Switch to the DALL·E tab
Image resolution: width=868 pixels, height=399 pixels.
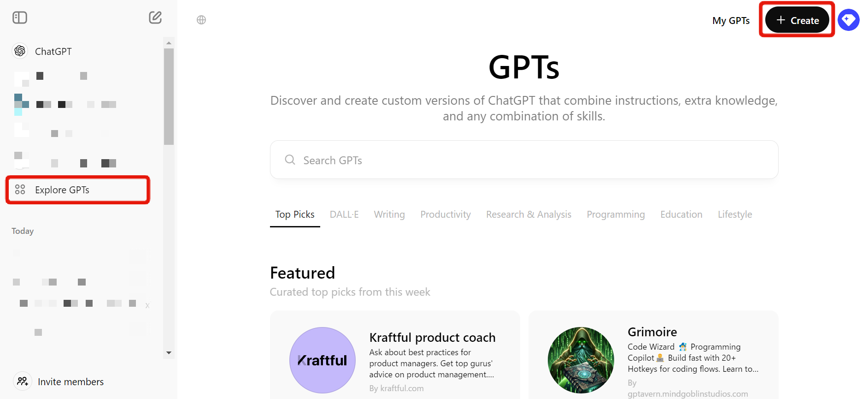coord(344,214)
